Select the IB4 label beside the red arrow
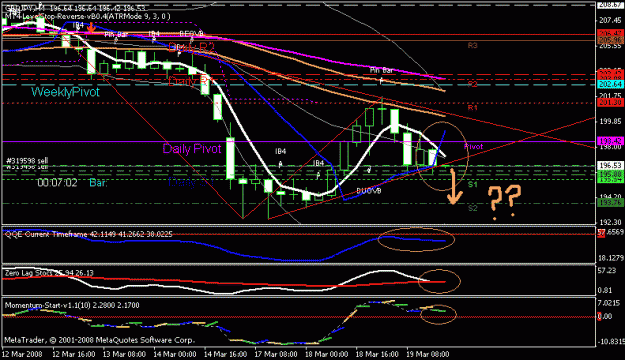The height and width of the screenshot is (360, 625). 79,25
